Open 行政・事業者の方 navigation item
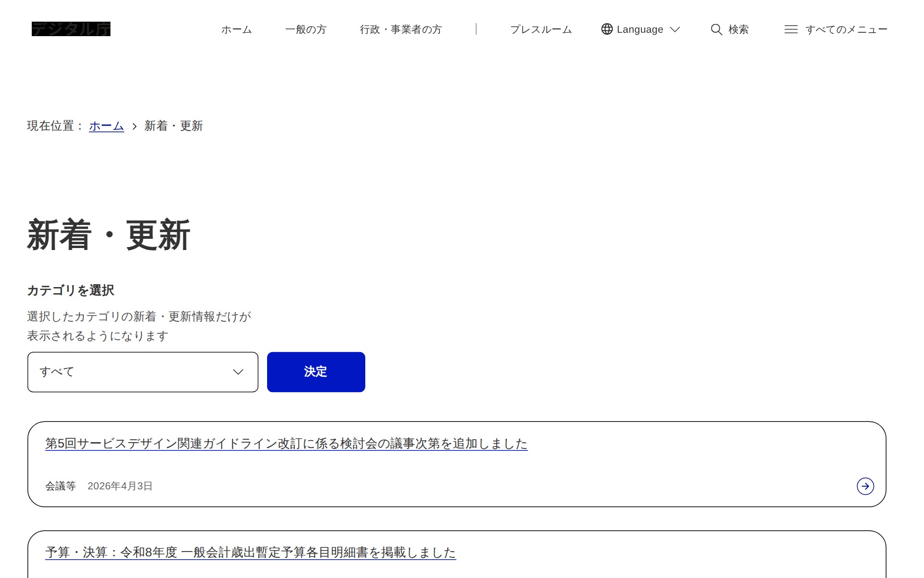Image resolution: width=924 pixels, height=578 pixels. [x=400, y=29]
